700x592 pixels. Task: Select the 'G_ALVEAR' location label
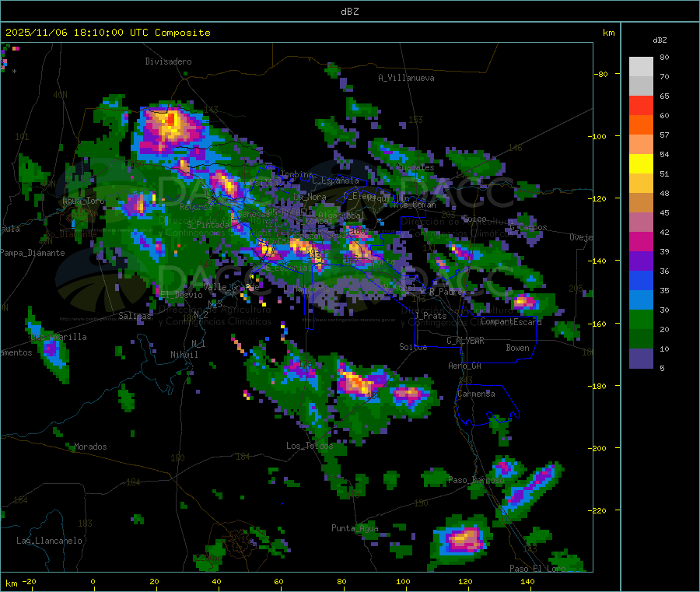(x=465, y=341)
